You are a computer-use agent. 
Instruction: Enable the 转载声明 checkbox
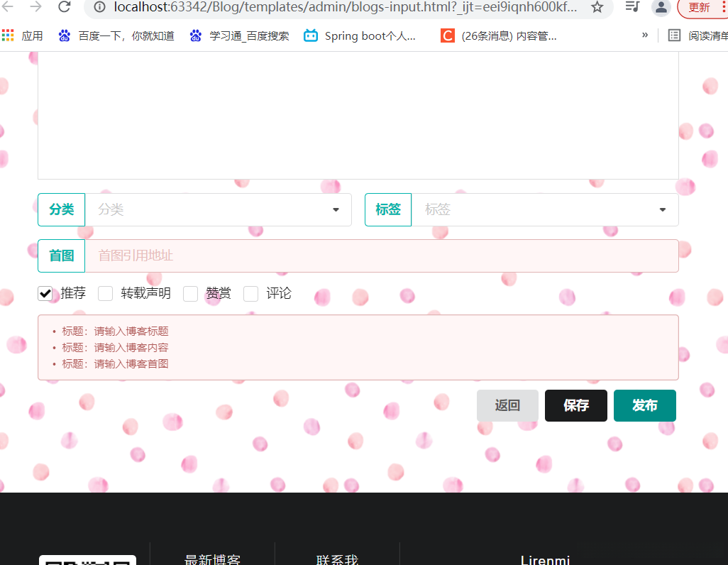pyautogui.click(x=105, y=293)
